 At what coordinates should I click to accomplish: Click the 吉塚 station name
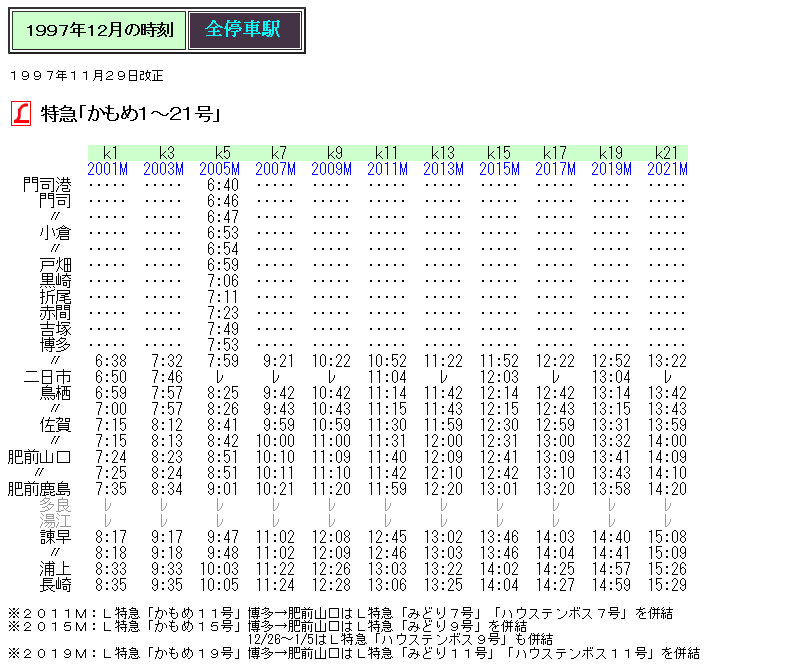(x=55, y=329)
